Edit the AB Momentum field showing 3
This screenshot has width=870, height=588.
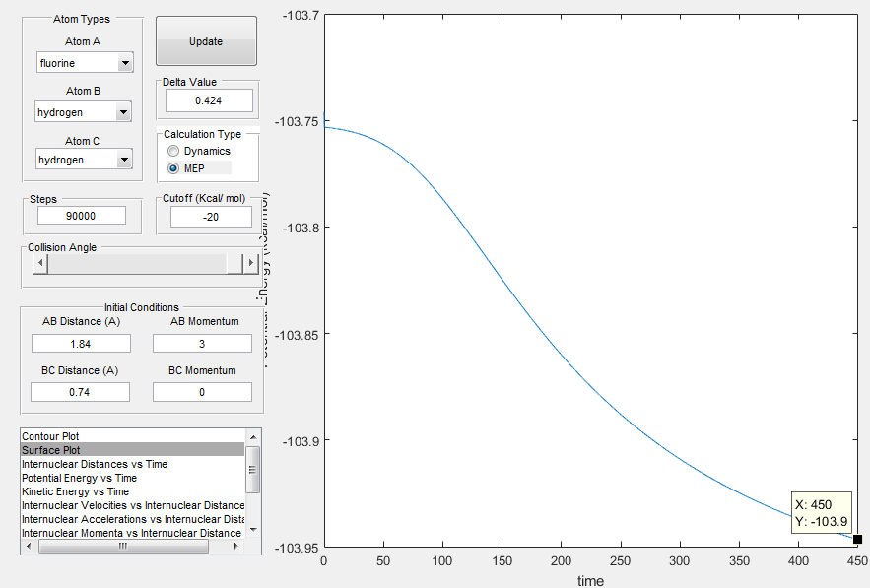click(x=202, y=344)
